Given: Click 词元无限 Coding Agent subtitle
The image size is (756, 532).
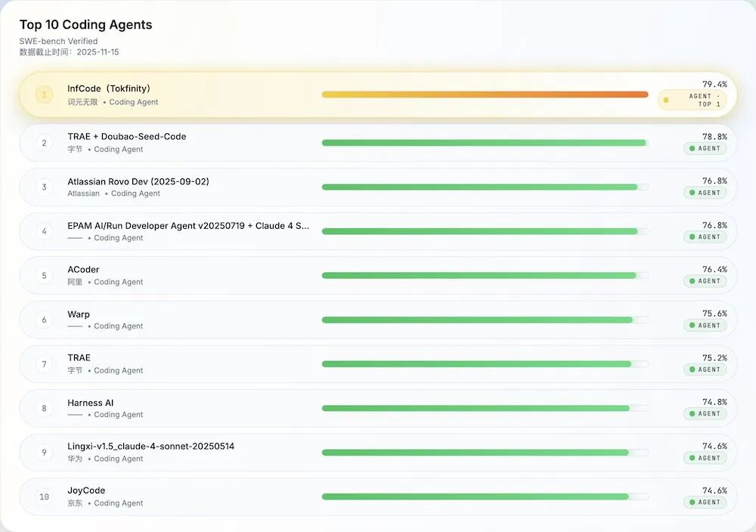Looking at the screenshot, I should click(x=113, y=102).
